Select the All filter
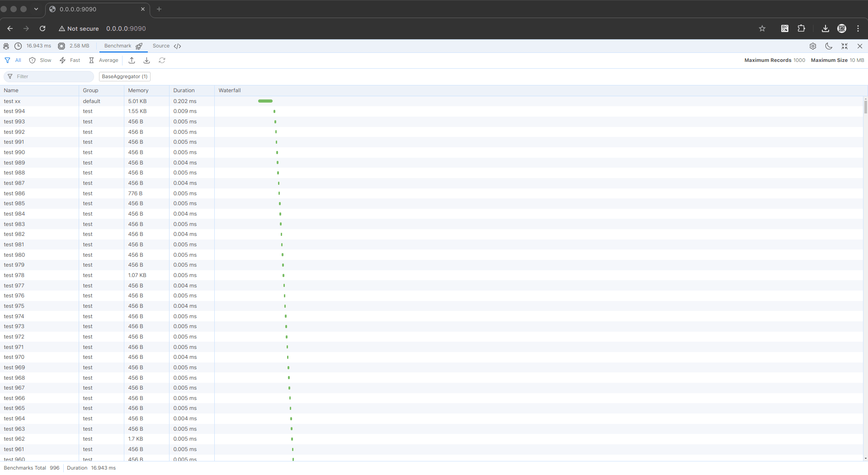The height and width of the screenshot is (475, 868). 13,61
